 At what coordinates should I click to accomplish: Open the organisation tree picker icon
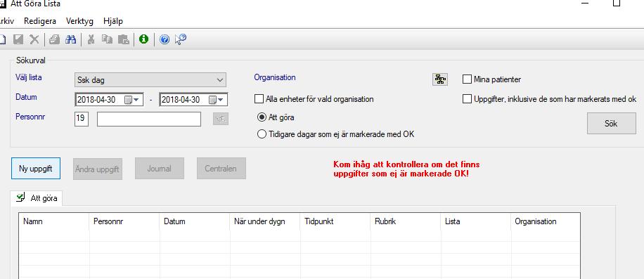(440, 79)
